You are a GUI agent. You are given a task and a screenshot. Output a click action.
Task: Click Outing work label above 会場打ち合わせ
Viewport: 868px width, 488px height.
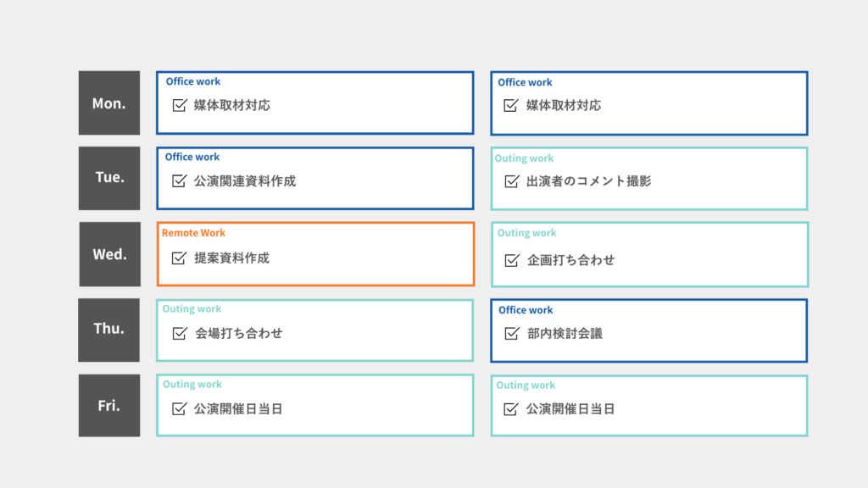click(192, 309)
